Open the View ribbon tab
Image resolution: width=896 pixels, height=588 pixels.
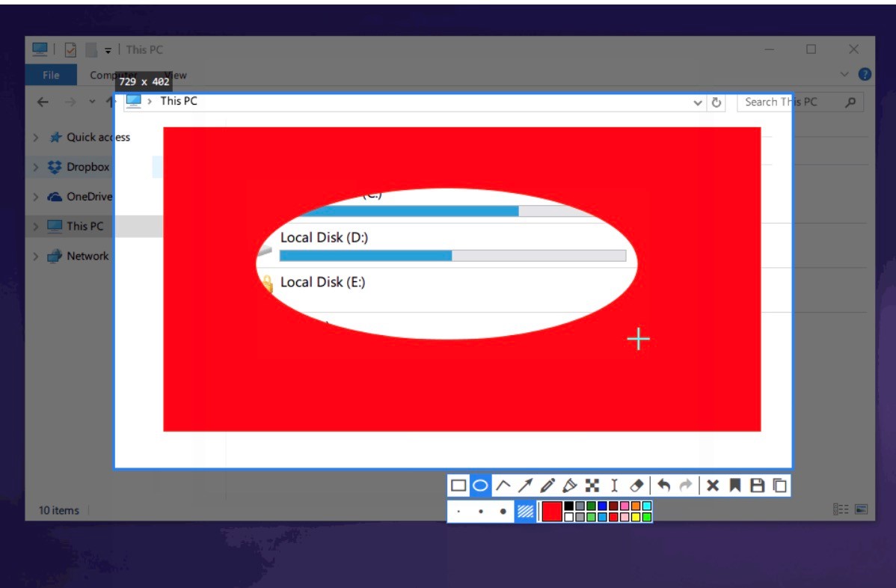pos(175,75)
